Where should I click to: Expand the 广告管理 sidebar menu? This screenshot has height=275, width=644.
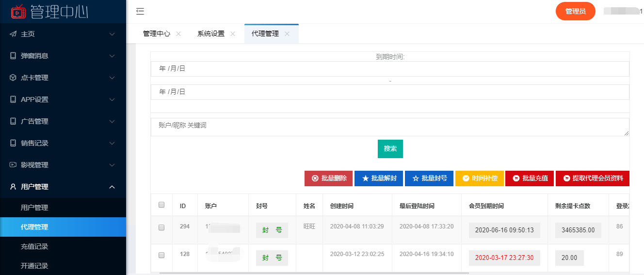coord(63,121)
